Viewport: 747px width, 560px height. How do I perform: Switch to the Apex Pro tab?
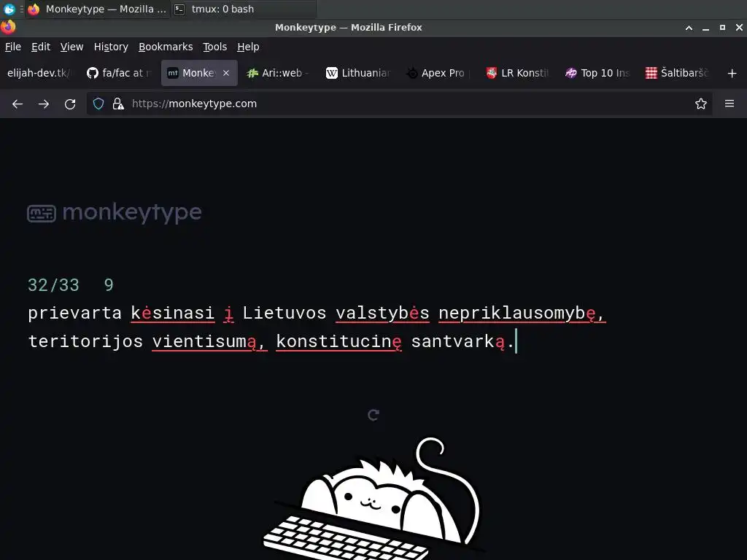coord(438,73)
